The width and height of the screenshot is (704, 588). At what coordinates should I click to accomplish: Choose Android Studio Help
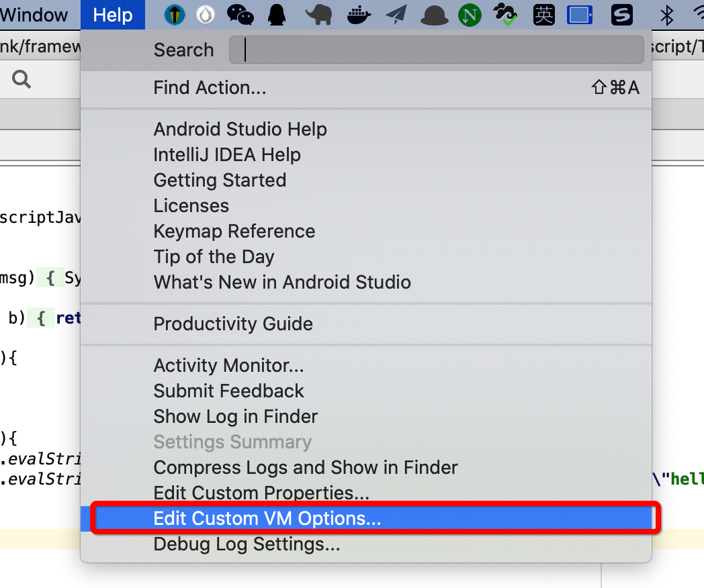click(x=240, y=129)
